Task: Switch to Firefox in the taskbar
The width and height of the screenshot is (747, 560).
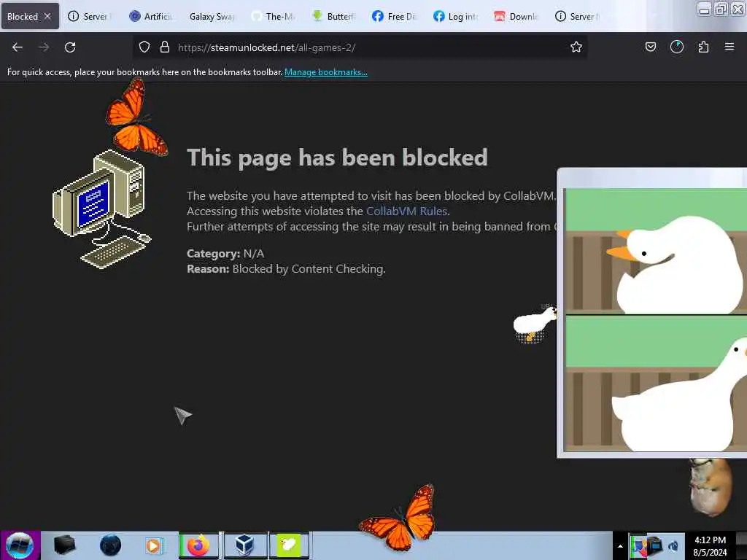Action: click(x=199, y=545)
